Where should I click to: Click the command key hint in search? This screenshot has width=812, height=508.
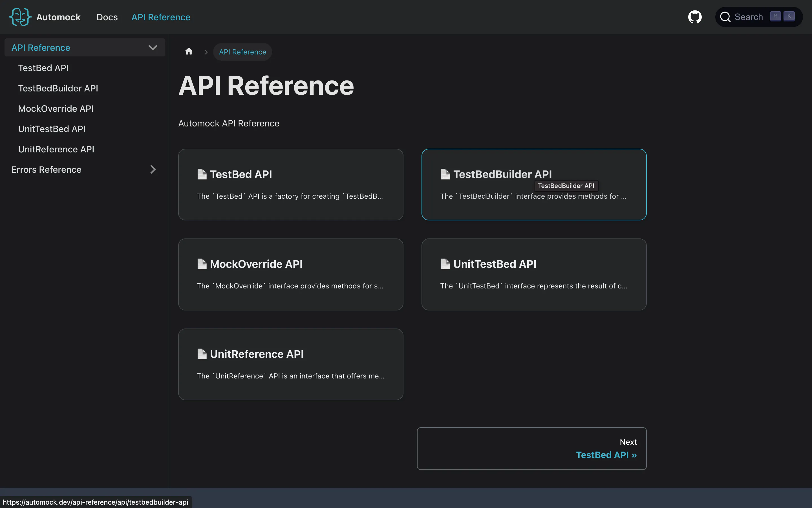775,16
